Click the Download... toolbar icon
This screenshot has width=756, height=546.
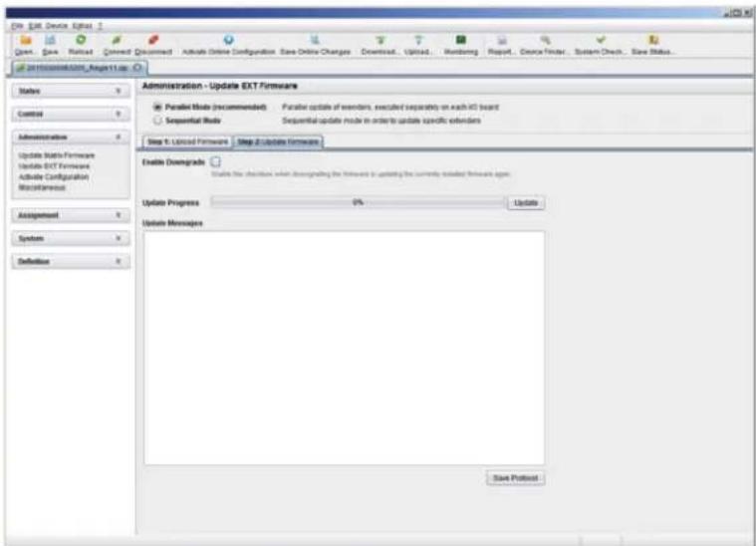[x=379, y=40]
